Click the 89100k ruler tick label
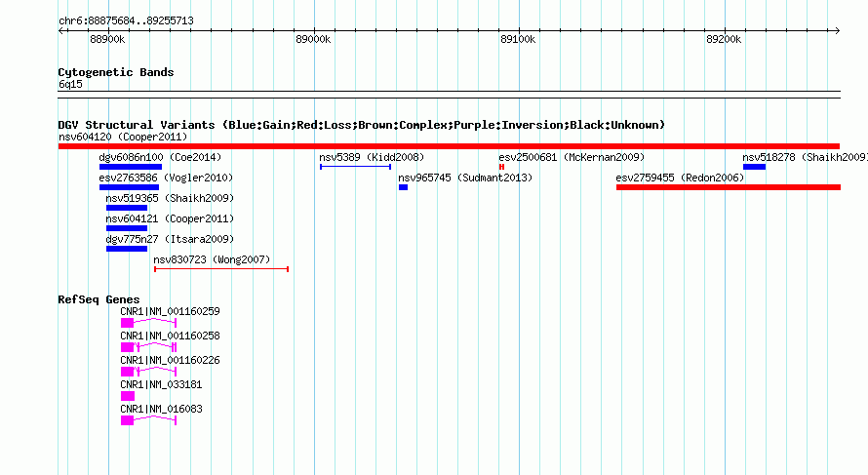The width and height of the screenshot is (868, 475). [x=518, y=39]
